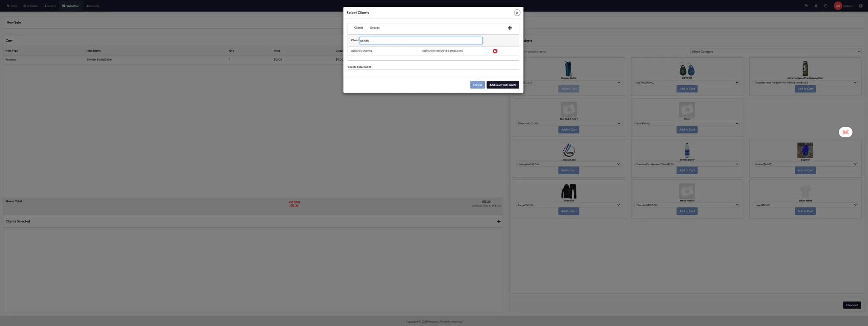Select abhishek sharma using the red circle
The height and width of the screenshot is (326, 868).
click(495, 51)
